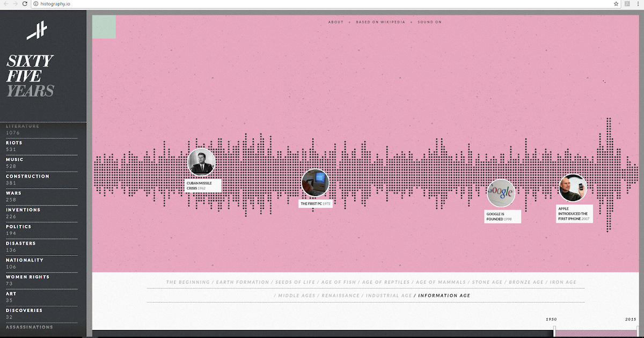Viewport: 644px width, 338px height.
Task: Open the Apple iPhone event bubble
Action: click(574, 187)
